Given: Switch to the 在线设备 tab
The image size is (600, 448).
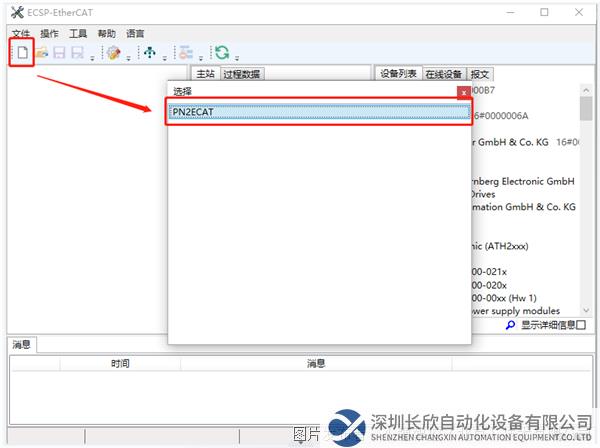Looking at the screenshot, I should coord(444,74).
